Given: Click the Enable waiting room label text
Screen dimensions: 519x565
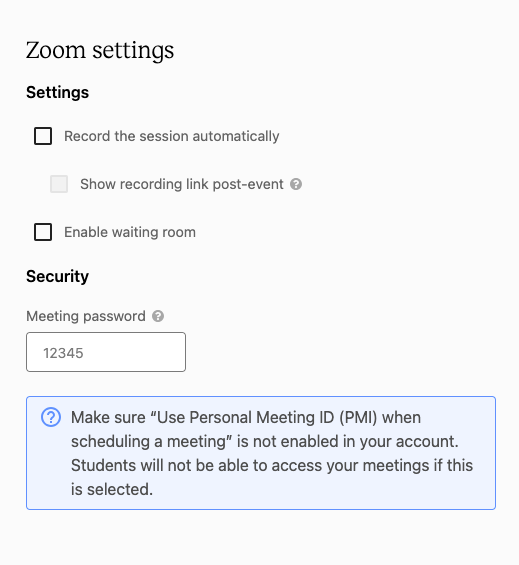Looking at the screenshot, I should pyautogui.click(x=130, y=232).
